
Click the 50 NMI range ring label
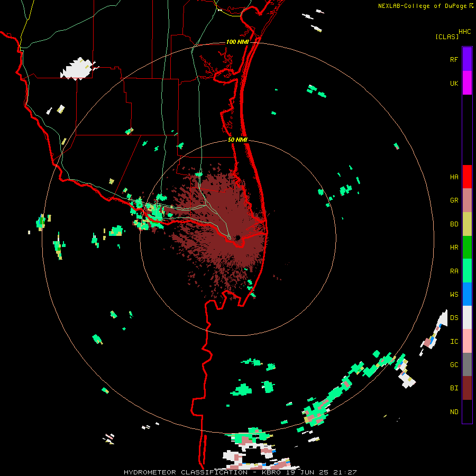point(237,140)
